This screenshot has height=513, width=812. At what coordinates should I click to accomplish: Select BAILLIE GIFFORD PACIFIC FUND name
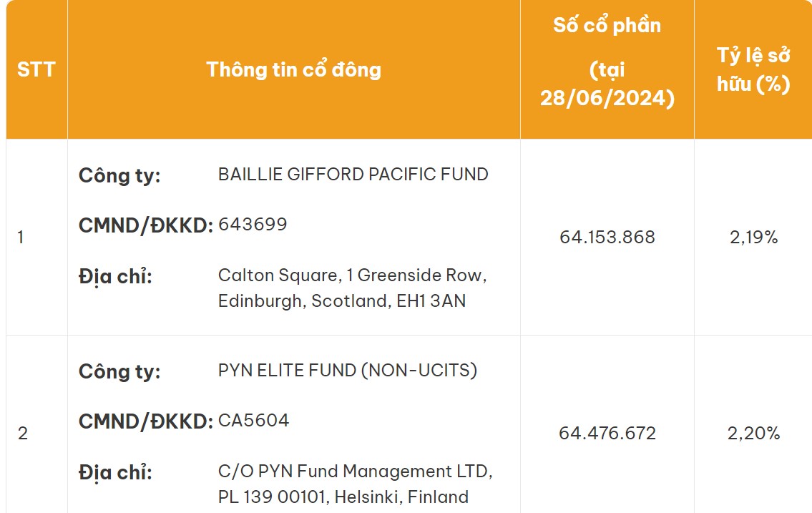tap(353, 174)
